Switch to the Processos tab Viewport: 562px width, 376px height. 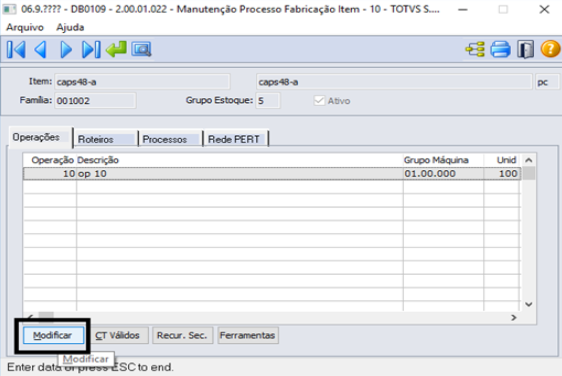[170, 139]
